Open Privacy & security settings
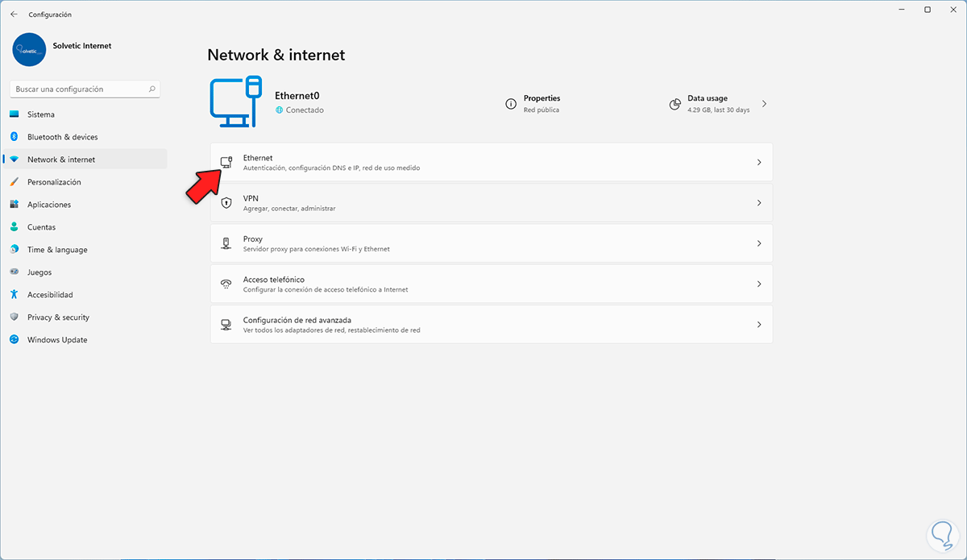 [x=58, y=317]
